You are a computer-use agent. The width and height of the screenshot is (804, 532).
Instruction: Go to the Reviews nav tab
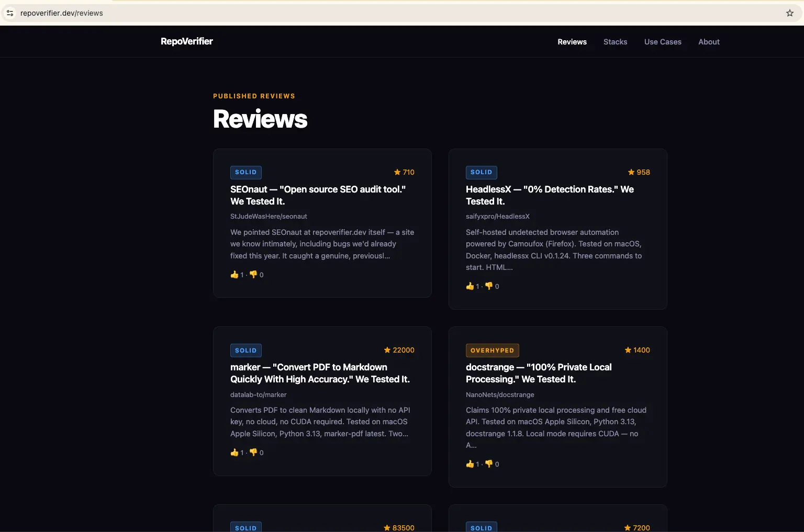[572, 42]
